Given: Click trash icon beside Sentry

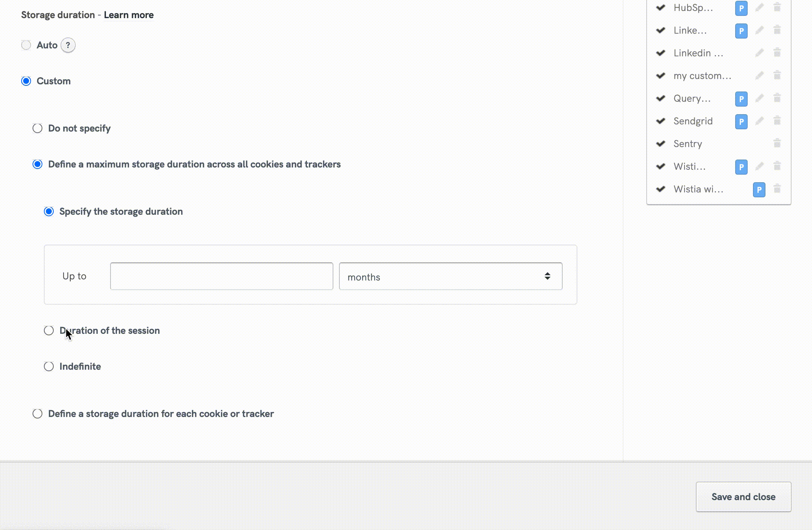Looking at the screenshot, I should [777, 144].
